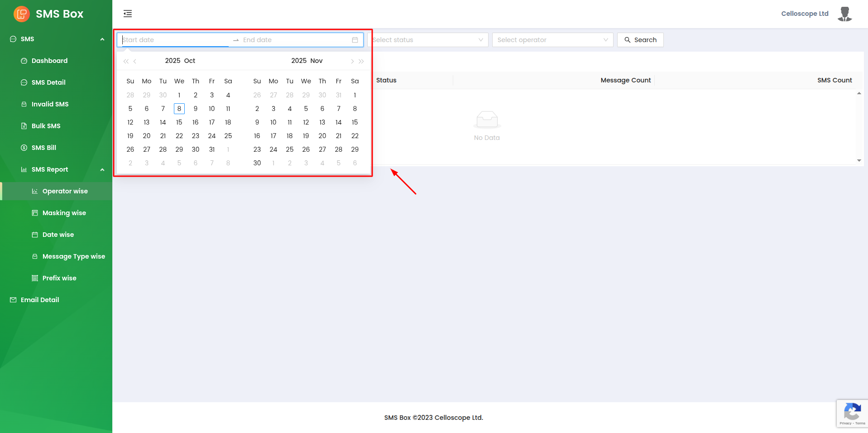
Task: Collapse the SMS Report submenu
Action: [102, 169]
